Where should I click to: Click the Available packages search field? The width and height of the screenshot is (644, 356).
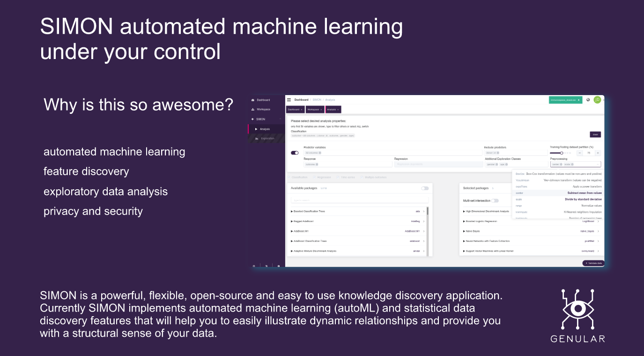[x=359, y=200]
